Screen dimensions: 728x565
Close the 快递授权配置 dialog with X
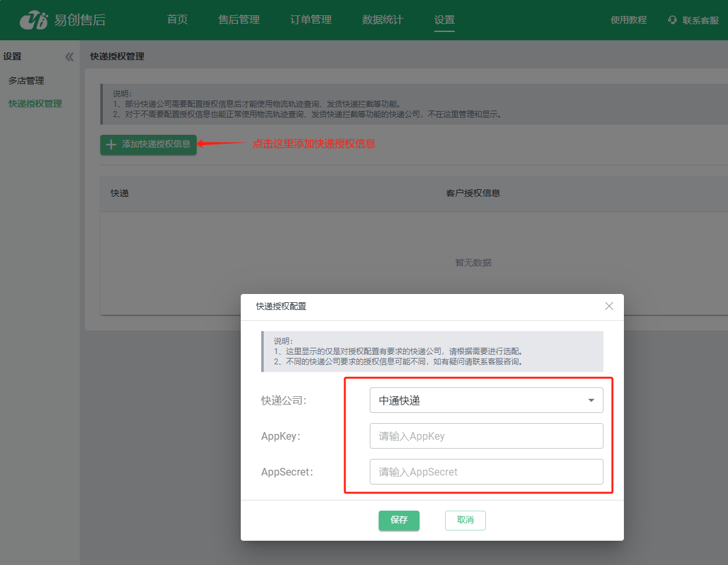[x=609, y=306]
